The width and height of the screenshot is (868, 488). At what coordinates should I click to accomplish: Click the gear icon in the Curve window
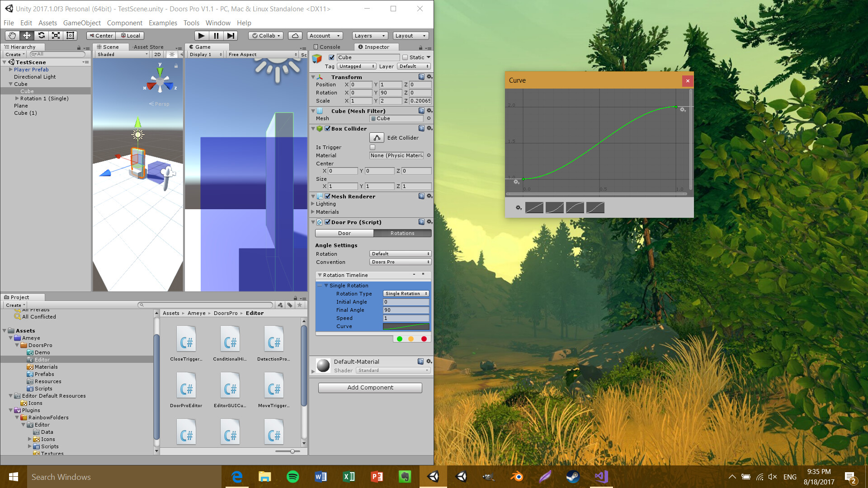(x=518, y=207)
